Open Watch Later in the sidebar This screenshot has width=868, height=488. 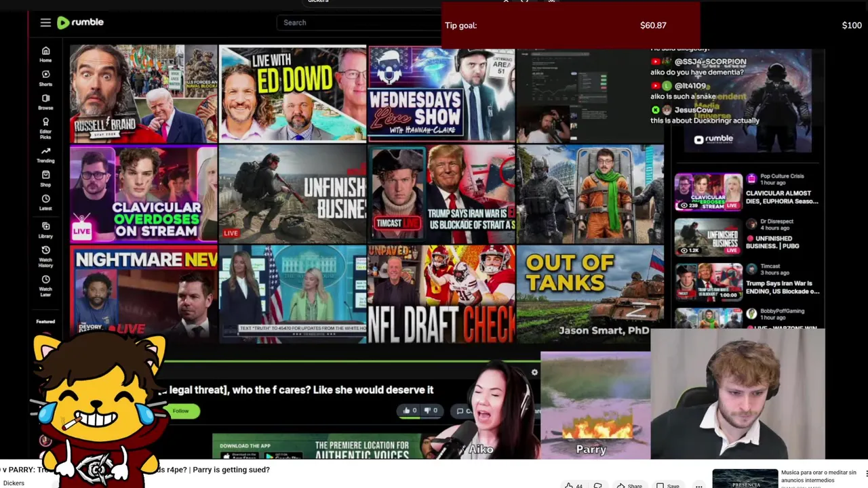click(x=45, y=285)
